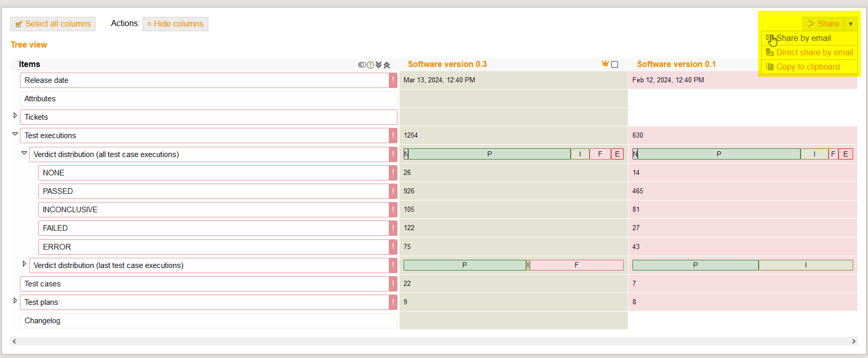868x358 pixels.
Task: Select the Test cases item label
Action: click(42, 284)
